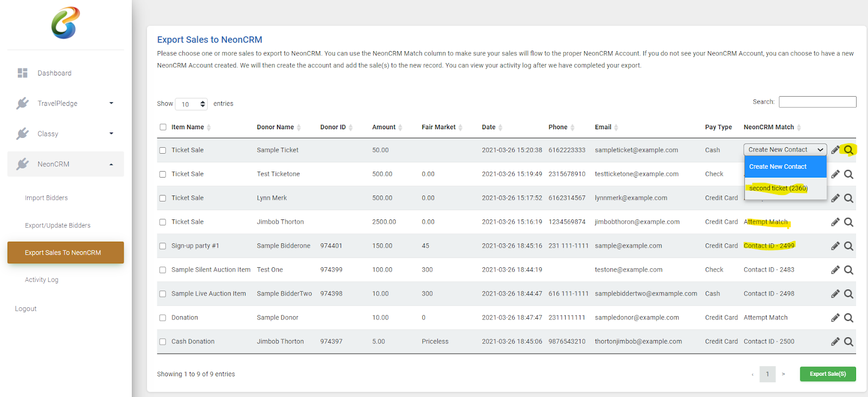This screenshot has height=397, width=868.
Task: Edit match for Sample Silent Auction Item
Action: click(835, 270)
